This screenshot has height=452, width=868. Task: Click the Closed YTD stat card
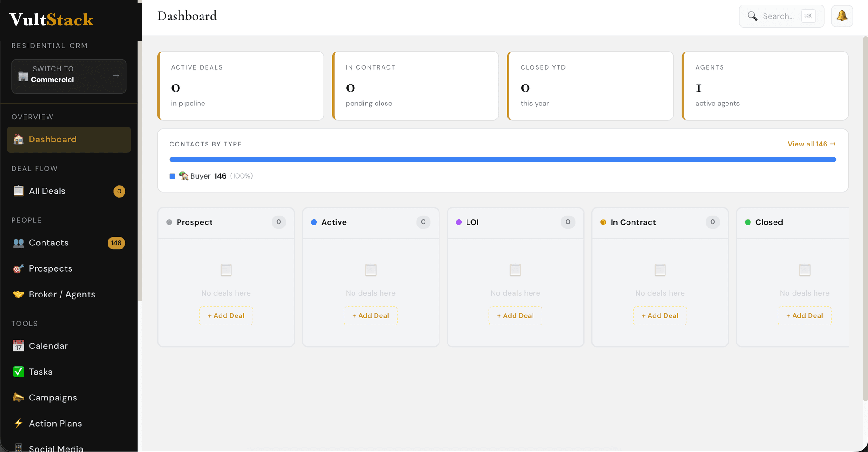pos(590,86)
